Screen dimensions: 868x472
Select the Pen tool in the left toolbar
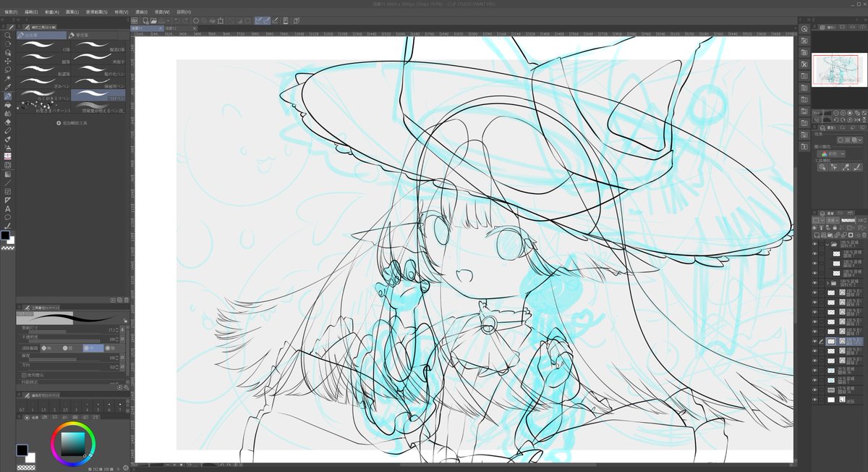click(x=7, y=95)
